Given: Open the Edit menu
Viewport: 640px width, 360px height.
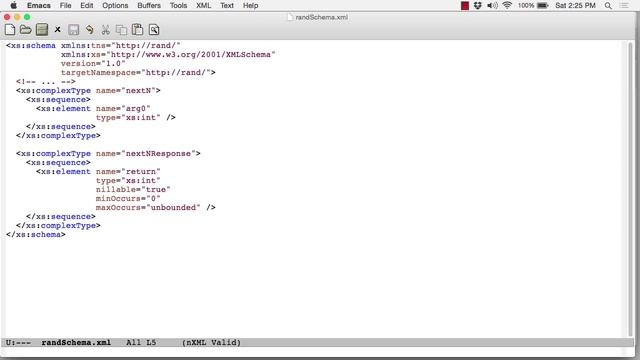Looking at the screenshot, I should [x=87, y=5].
